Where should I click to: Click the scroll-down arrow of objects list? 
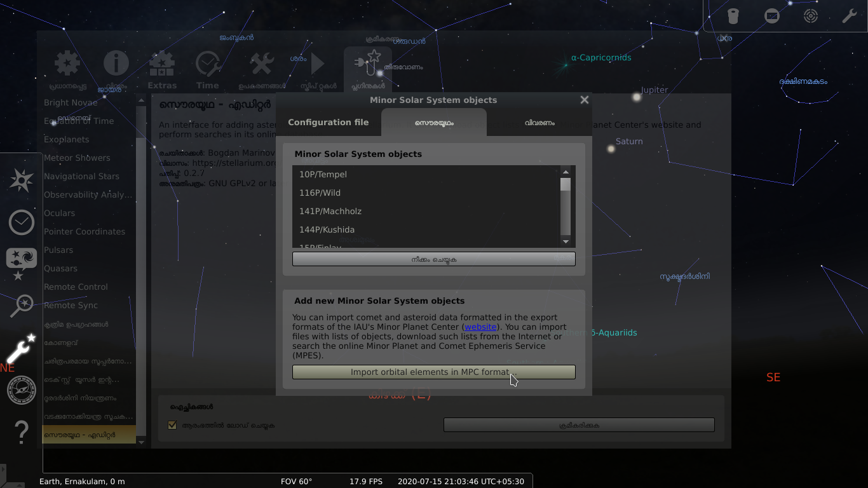point(566,242)
